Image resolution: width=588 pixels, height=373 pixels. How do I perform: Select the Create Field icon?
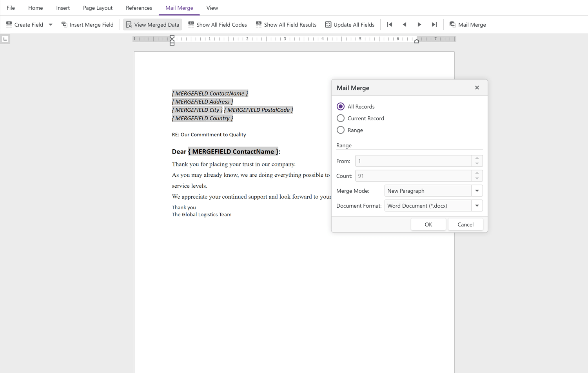(x=9, y=24)
